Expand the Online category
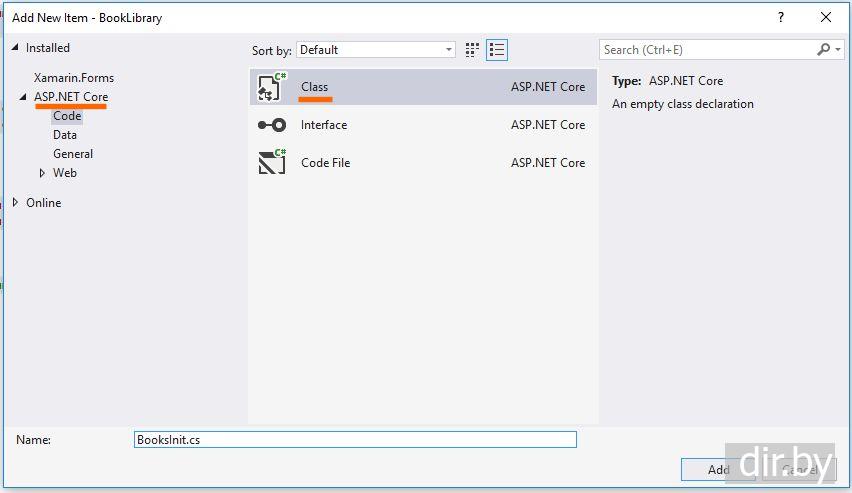Viewport: 852px width, 493px height. coord(15,203)
